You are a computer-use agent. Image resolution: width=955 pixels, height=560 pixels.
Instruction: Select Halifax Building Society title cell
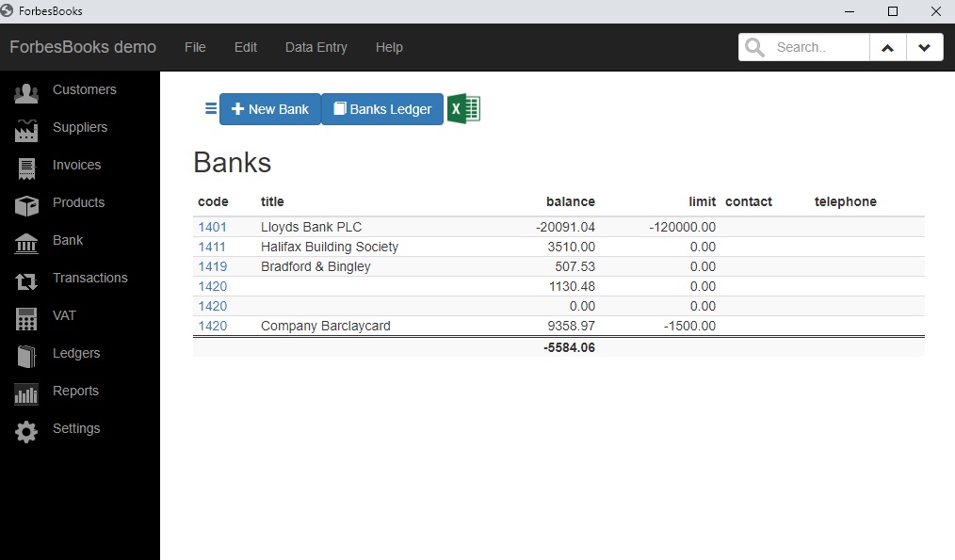tap(330, 248)
